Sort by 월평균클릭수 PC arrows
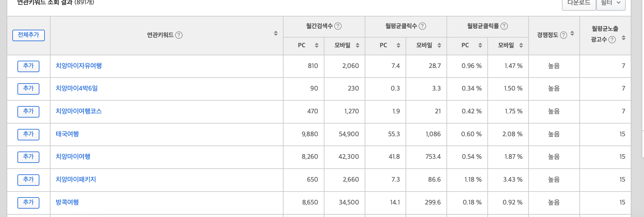Image resolution: width=644 pixels, height=217 pixels. [398, 45]
